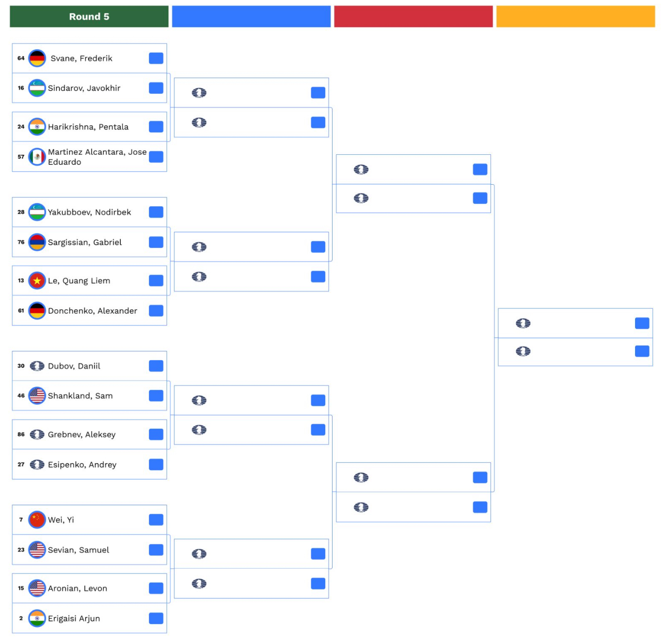Select the blank red round header tab

pos(413,16)
